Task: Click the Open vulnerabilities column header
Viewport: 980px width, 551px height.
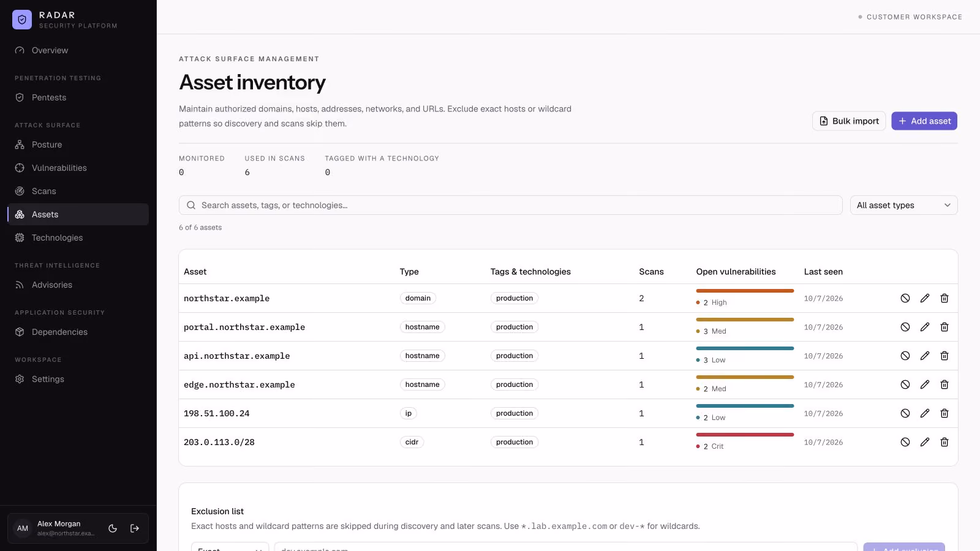Action: pyautogui.click(x=736, y=272)
